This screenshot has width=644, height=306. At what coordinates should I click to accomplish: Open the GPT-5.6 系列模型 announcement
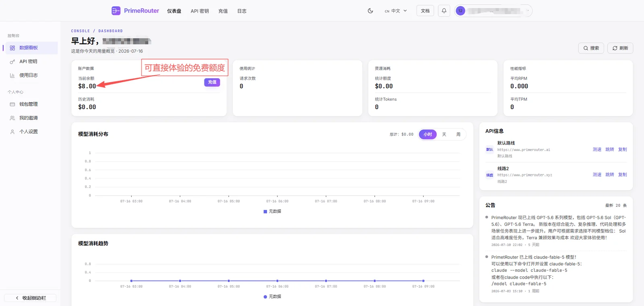coord(559,227)
